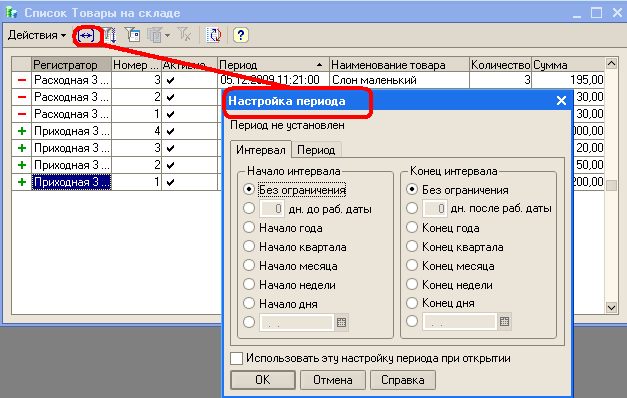
Task: Click the app icon in title bar
Action: [x=12, y=12]
